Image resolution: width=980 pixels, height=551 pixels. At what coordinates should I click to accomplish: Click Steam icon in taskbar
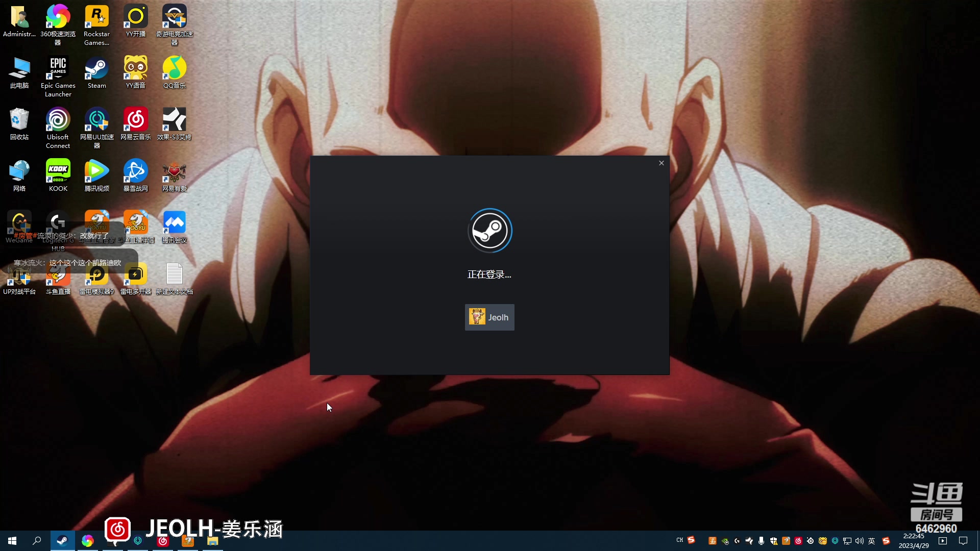pos(62,541)
